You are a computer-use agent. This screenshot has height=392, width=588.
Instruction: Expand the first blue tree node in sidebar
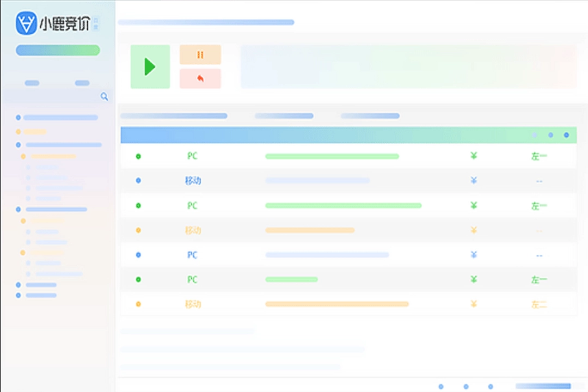[19, 118]
